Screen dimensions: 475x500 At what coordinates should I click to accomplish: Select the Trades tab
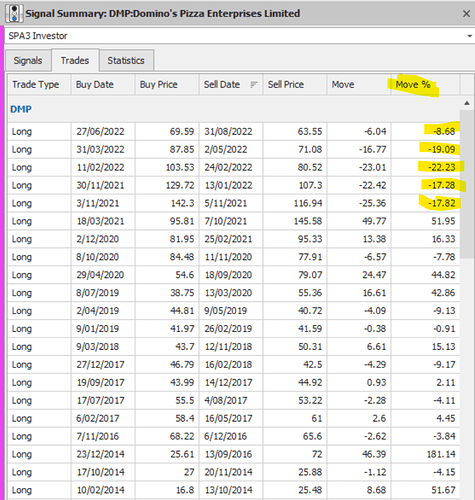pos(75,60)
